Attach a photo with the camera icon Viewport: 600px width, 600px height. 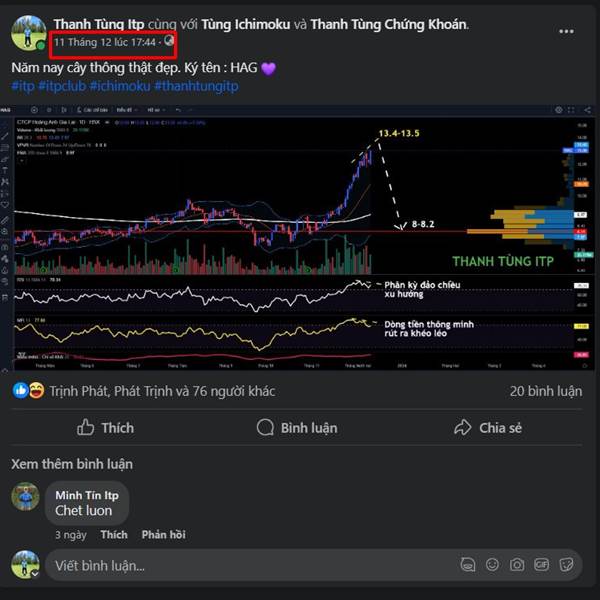(x=517, y=565)
